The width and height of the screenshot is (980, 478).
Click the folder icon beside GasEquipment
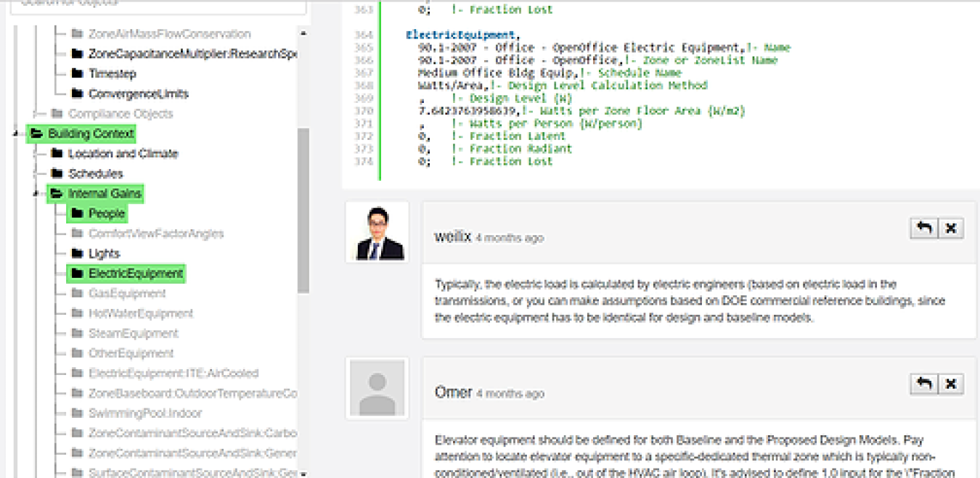pos(78,293)
